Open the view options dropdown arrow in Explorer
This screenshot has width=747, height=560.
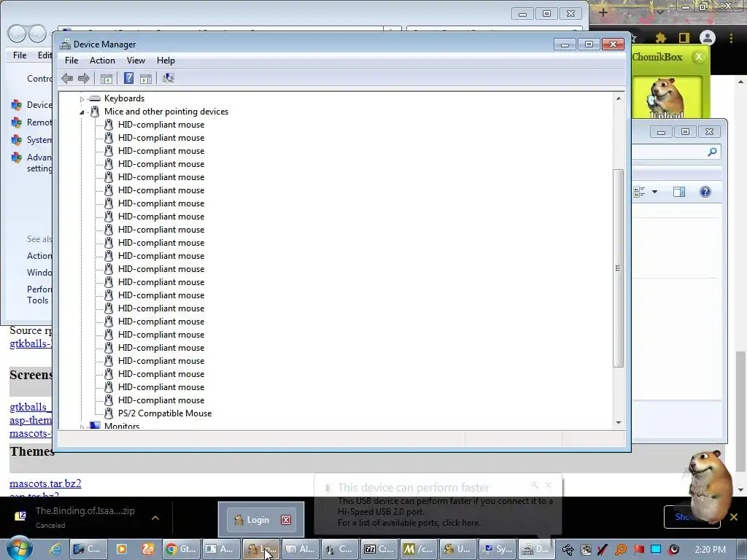654,192
